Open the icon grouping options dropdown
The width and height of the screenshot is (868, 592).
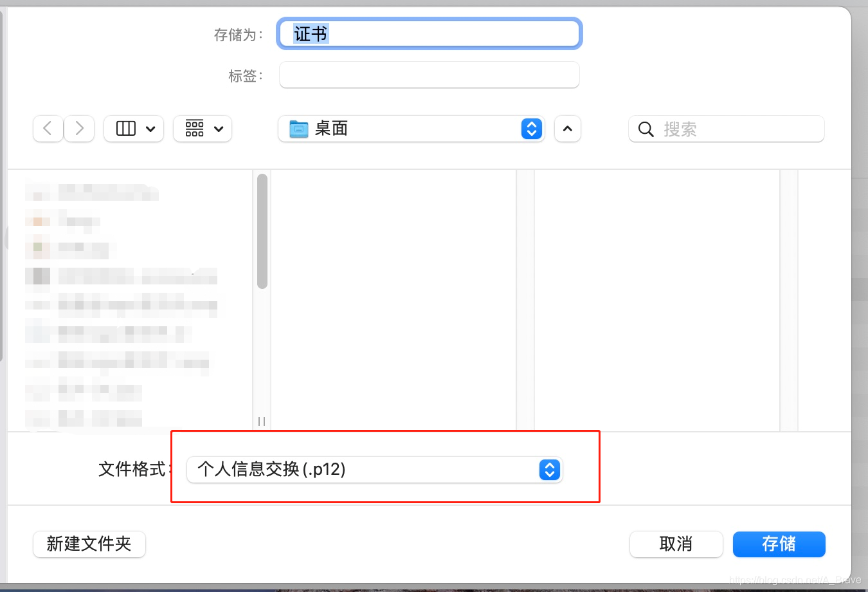(x=203, y=129)
